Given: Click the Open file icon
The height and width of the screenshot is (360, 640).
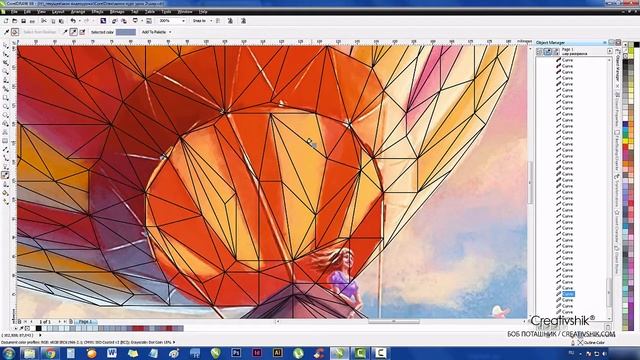Looking at the screenshot, I should pos(15,20).
